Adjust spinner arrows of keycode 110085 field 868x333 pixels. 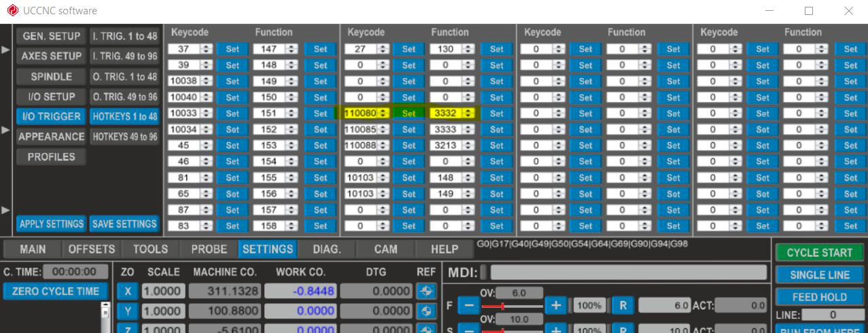[383, 129]
